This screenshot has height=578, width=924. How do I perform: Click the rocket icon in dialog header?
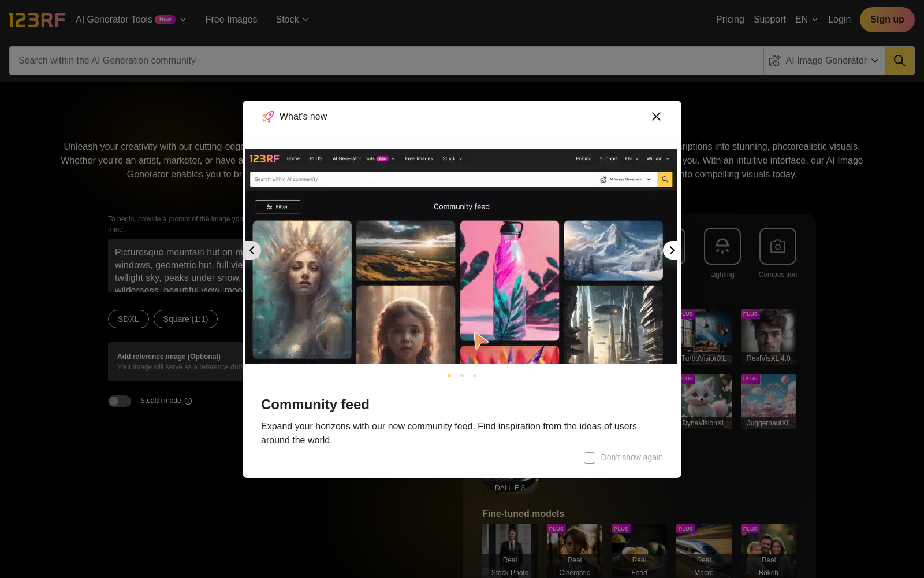pyautogui.click(x=268, y=117)
